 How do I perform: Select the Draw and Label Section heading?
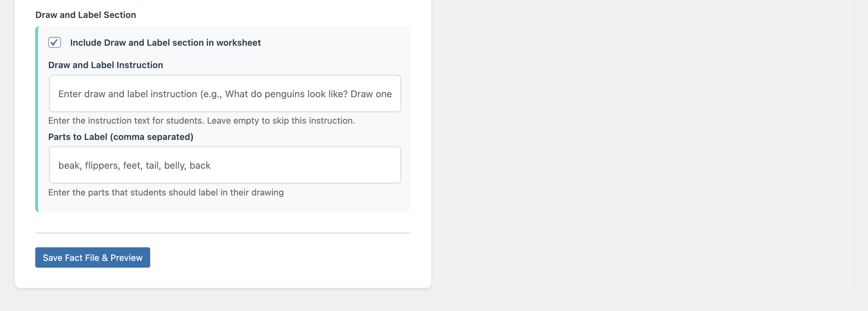(x=85, y=15)
